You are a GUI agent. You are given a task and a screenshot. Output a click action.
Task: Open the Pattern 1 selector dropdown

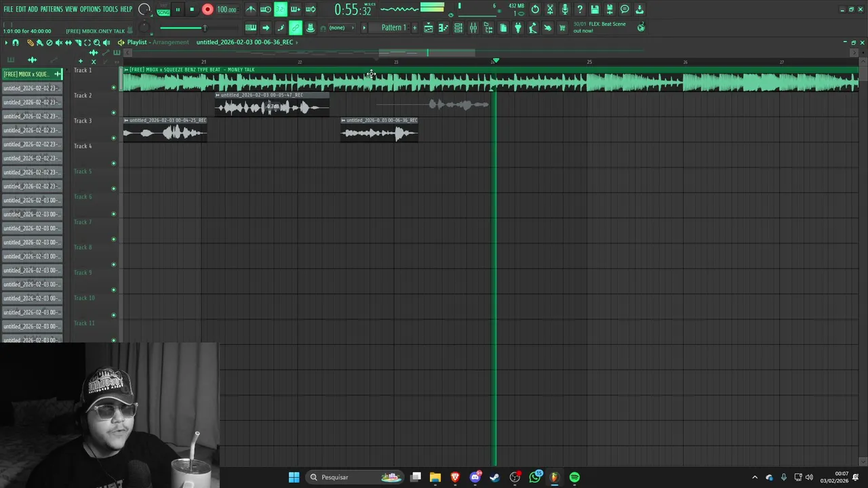[x=394, y=28]
